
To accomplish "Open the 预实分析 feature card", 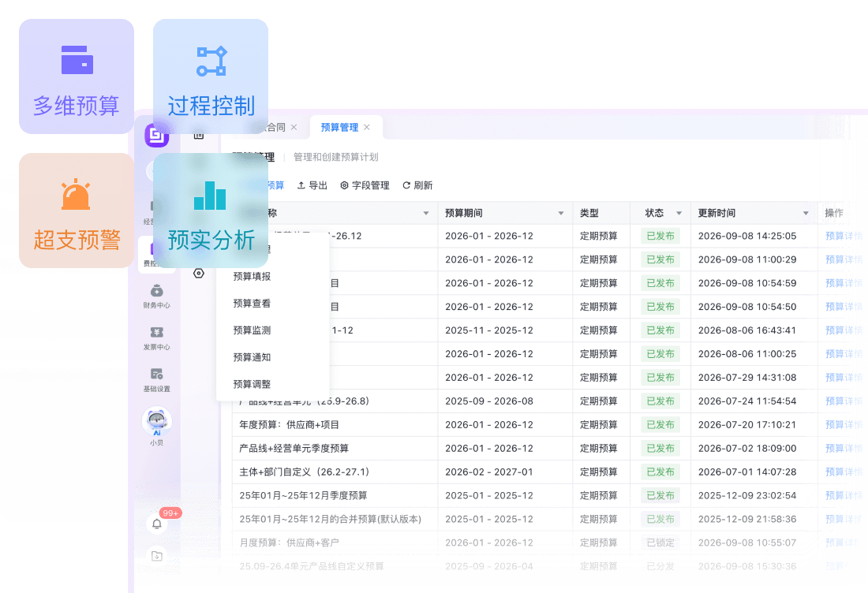I will (211, 211).
